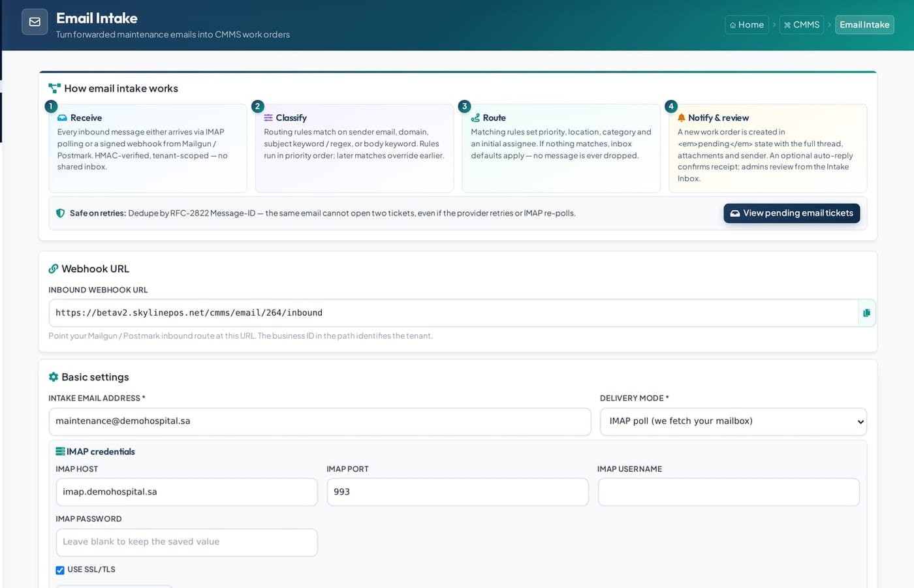Viewport: 914px width, 588px height.
Task: Click the shield icon beside Safe on retries
Action: coord(61,213)
